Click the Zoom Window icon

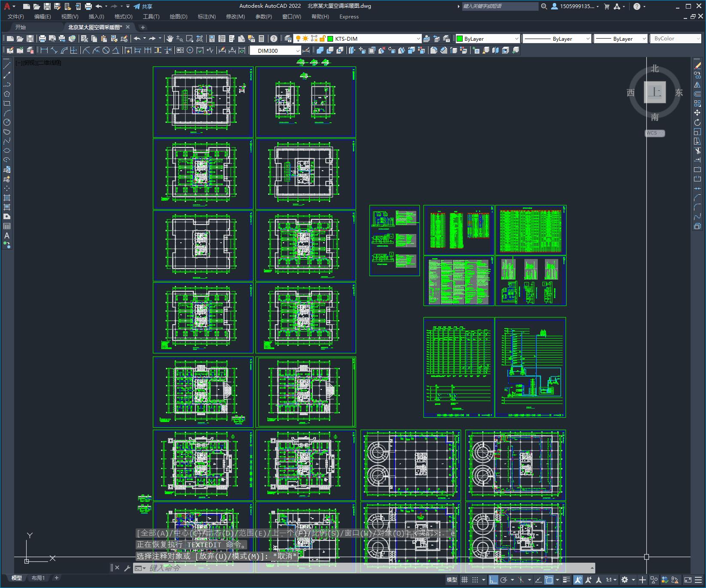point(190,39)
